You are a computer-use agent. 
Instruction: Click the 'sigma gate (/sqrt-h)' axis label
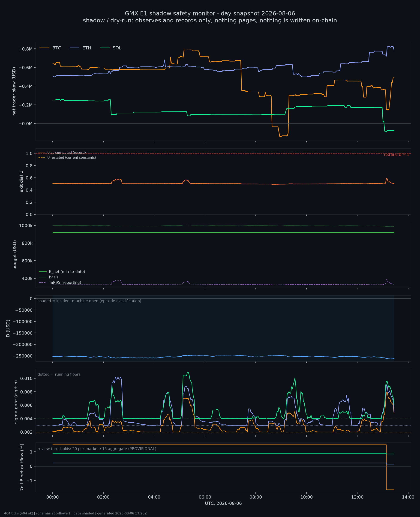tap(16, 402)
